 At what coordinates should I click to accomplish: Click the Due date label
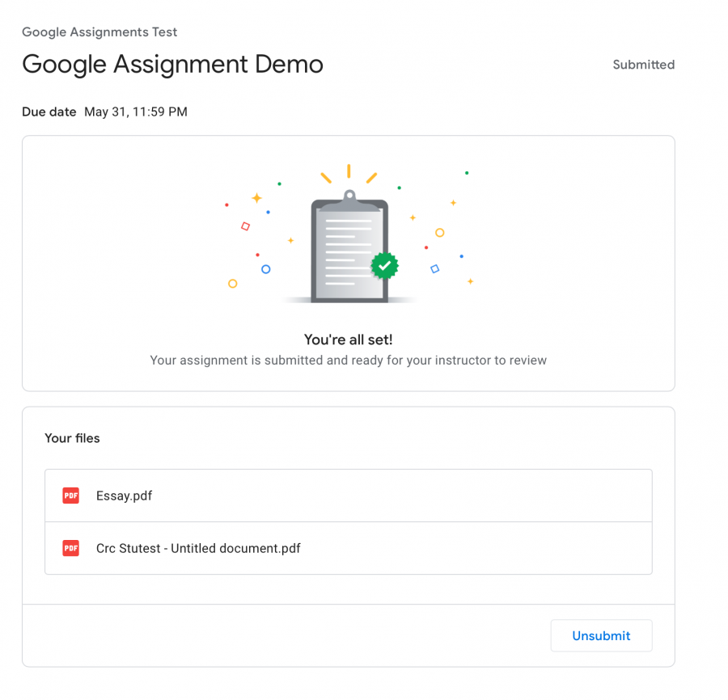49,112
